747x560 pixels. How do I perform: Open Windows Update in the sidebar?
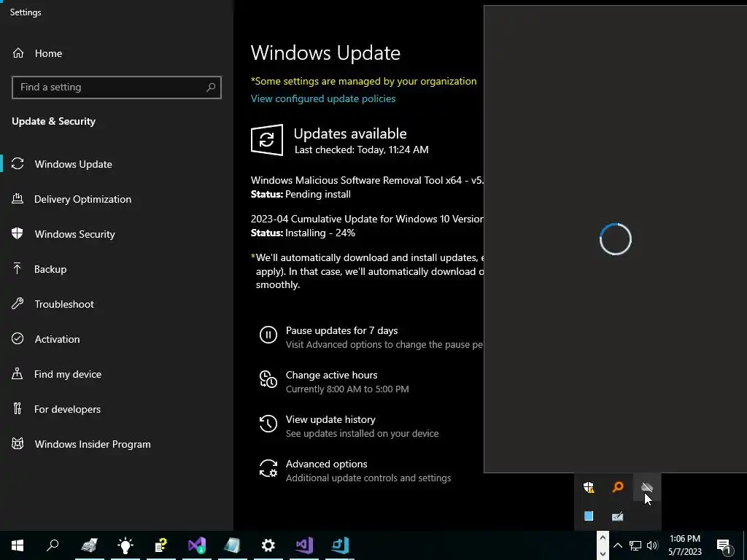point(74,164)
